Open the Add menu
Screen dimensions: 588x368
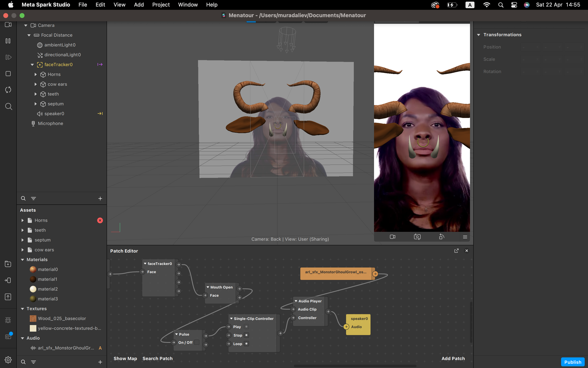click(139, 5)
